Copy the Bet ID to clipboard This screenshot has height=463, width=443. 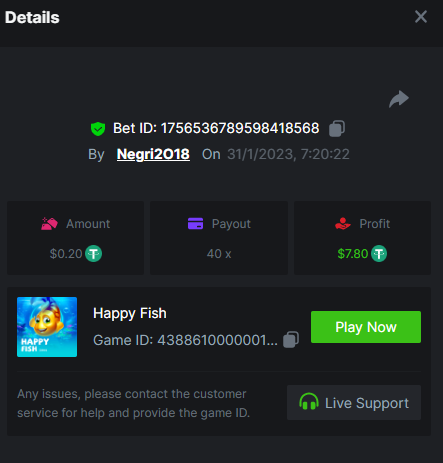(x=337, y=128)
